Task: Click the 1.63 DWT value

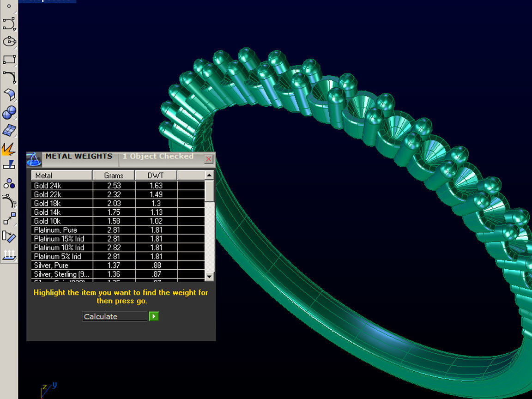Action: (x=156, y=186)
